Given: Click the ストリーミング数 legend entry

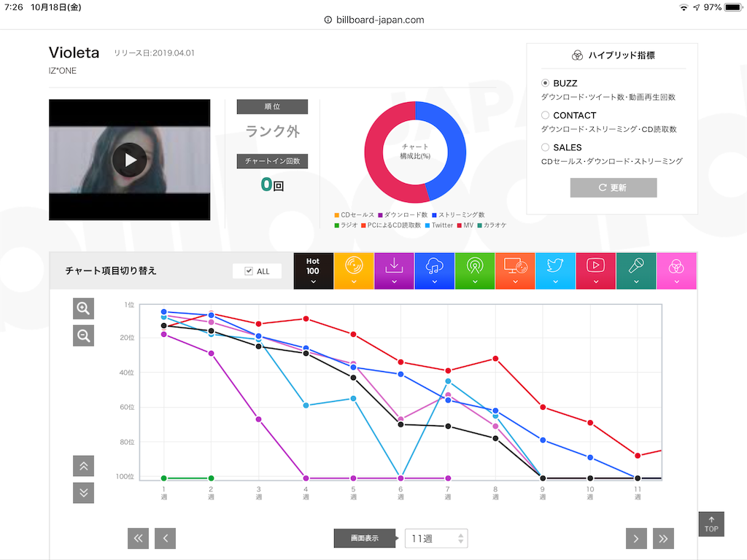Looking at the screenshot, I should click(x=458, y=215).
